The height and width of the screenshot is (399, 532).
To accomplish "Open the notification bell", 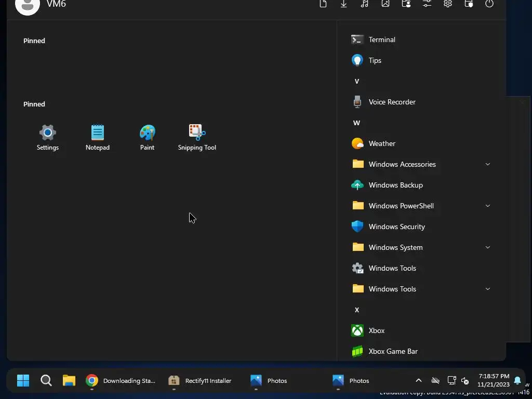I will 517,380.
